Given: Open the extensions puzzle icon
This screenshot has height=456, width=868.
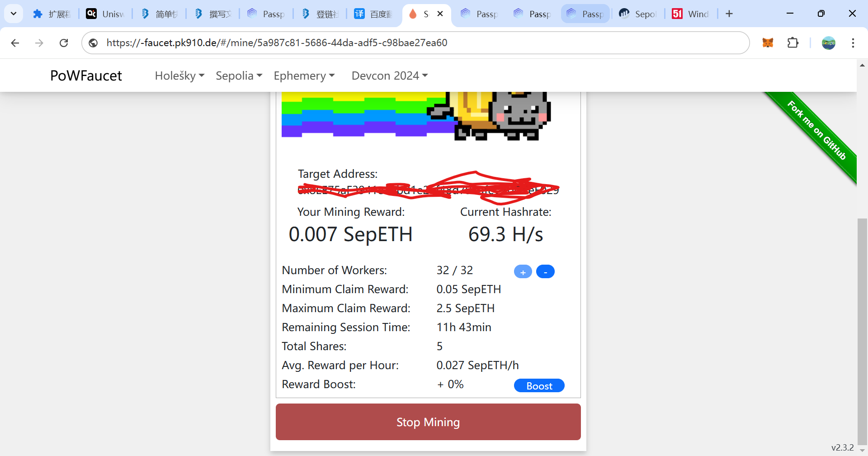Looking at the screenshot, I should pos(793,43).
